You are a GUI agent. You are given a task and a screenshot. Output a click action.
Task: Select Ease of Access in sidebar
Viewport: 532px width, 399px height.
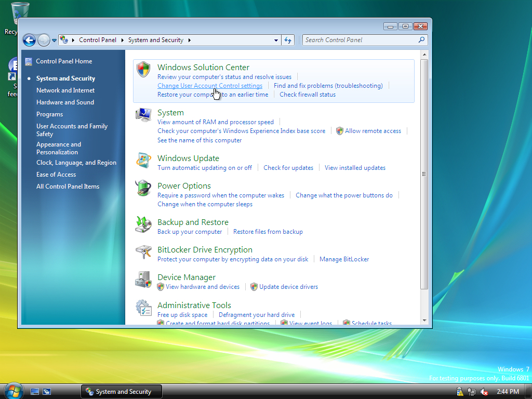point(56,175)
